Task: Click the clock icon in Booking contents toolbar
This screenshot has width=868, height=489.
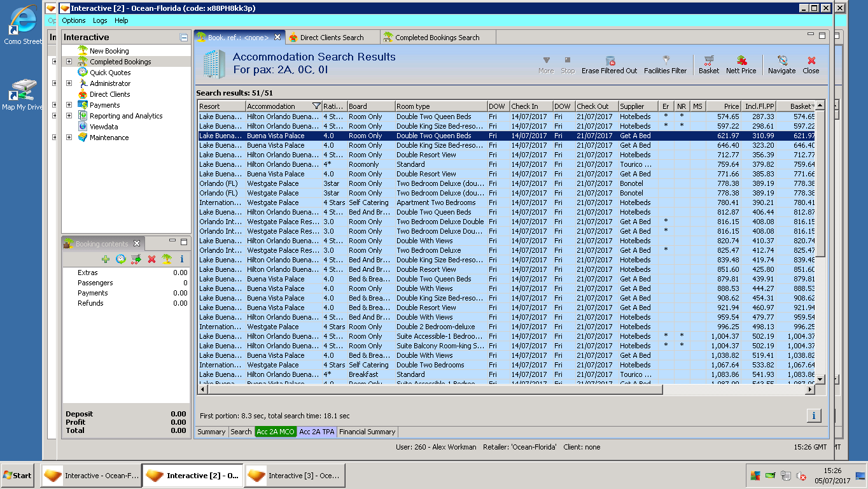Action: coord(121,259)
